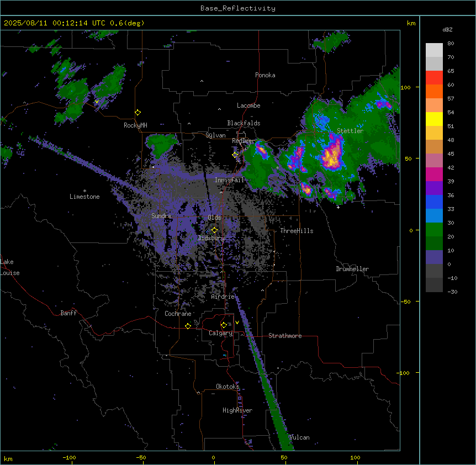Click the ThreeHills city label
The width and height of the screenshot is (476, 465).
pyautogui.click(x=297, y=231)
